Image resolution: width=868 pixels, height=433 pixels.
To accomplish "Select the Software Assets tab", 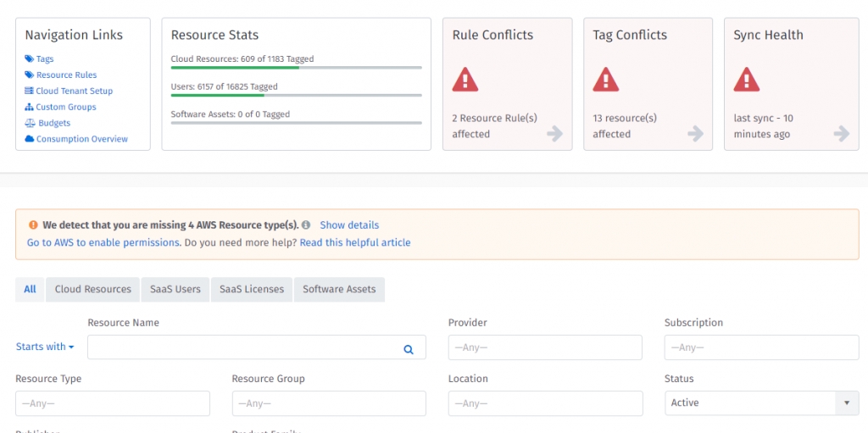I will click(339, 289).
